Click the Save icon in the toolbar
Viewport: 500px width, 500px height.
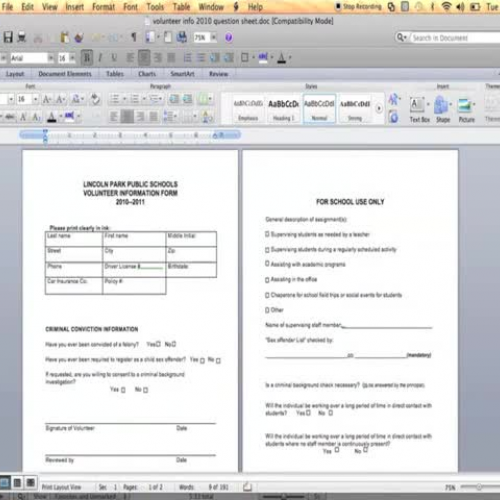(x=8, y=37)
